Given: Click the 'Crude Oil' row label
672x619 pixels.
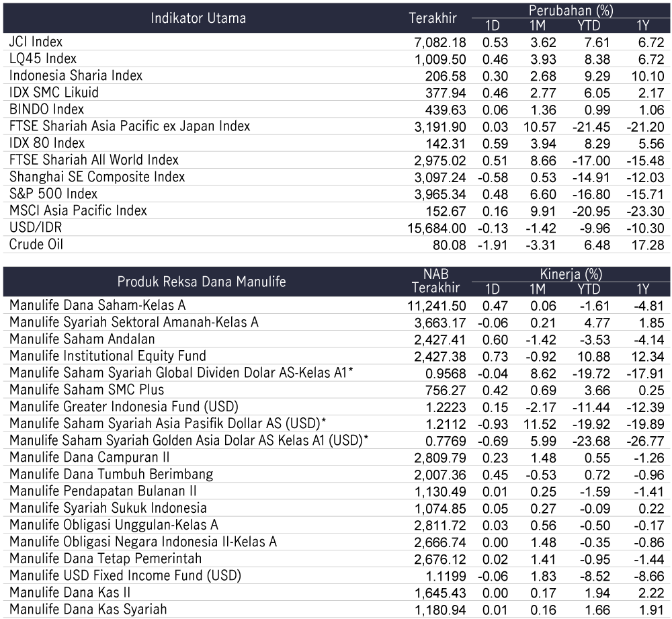Looking at the screenshot, I should (x=36, y=245).
